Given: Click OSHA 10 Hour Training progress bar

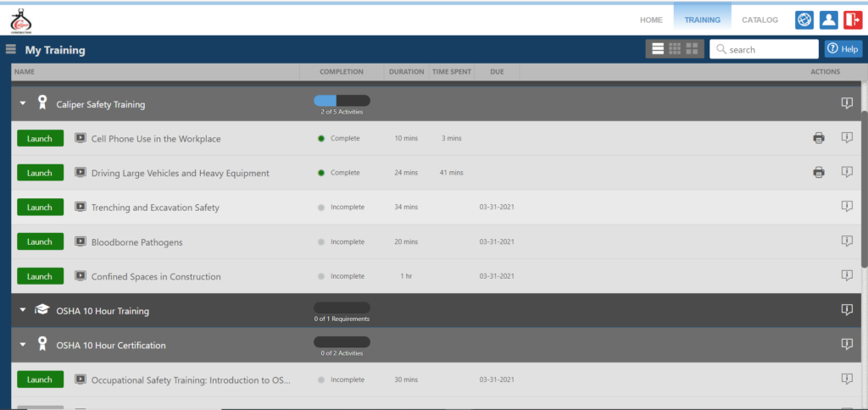Looking at the screenshot, I should [x=342, y=307].
